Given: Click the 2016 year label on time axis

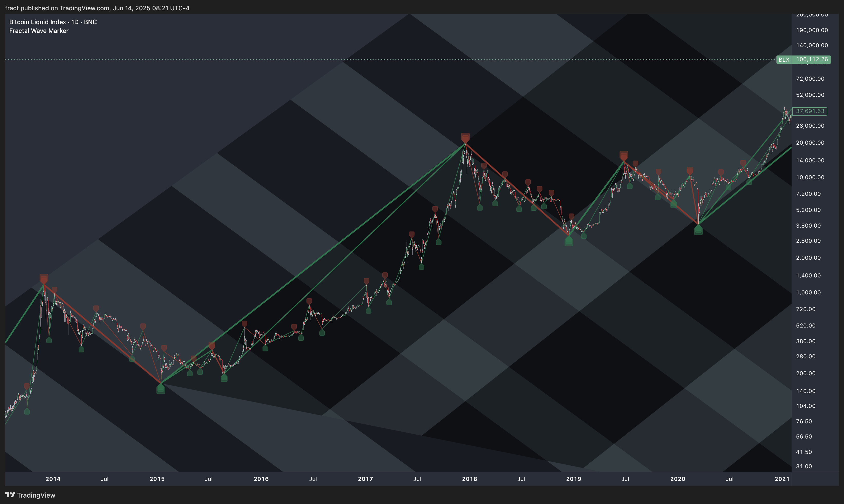Looking at the screenshot, I should (261, 479).
